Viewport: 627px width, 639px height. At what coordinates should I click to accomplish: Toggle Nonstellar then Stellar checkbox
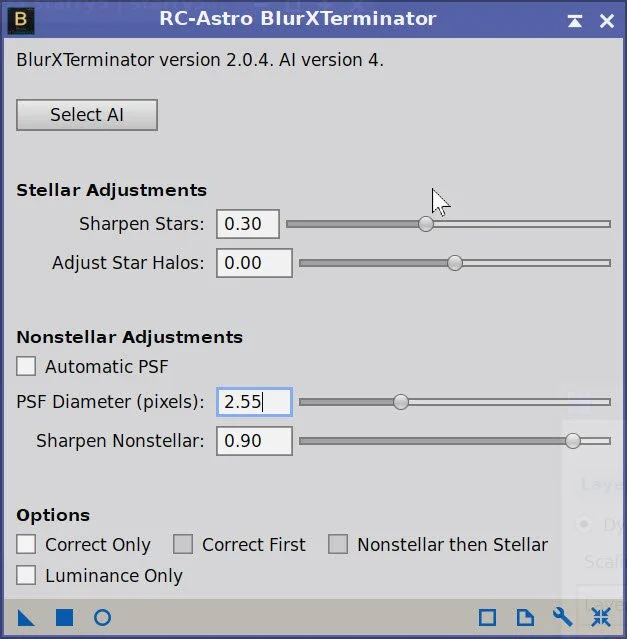(x=338, y=544)
